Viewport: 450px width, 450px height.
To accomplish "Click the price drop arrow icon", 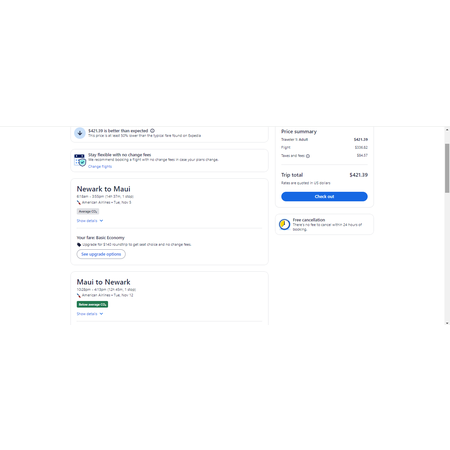I will click(x=80, y=133).
